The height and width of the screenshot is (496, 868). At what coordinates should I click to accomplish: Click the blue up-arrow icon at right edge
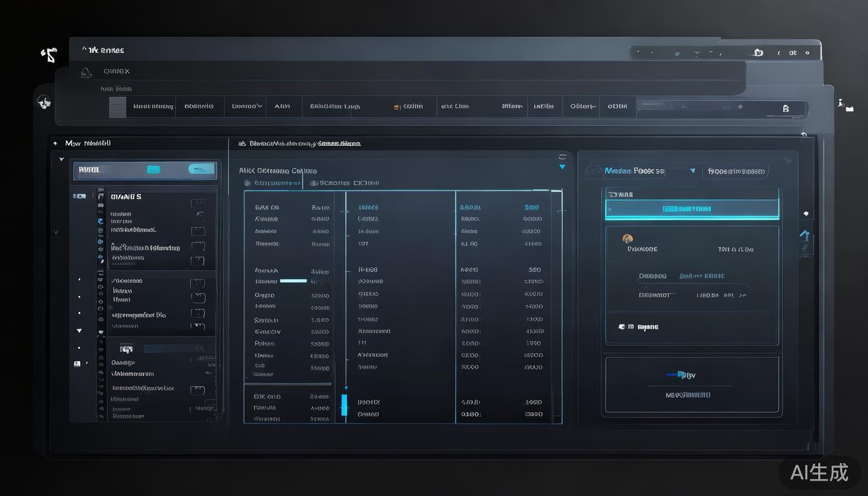(x=805, y=235)
